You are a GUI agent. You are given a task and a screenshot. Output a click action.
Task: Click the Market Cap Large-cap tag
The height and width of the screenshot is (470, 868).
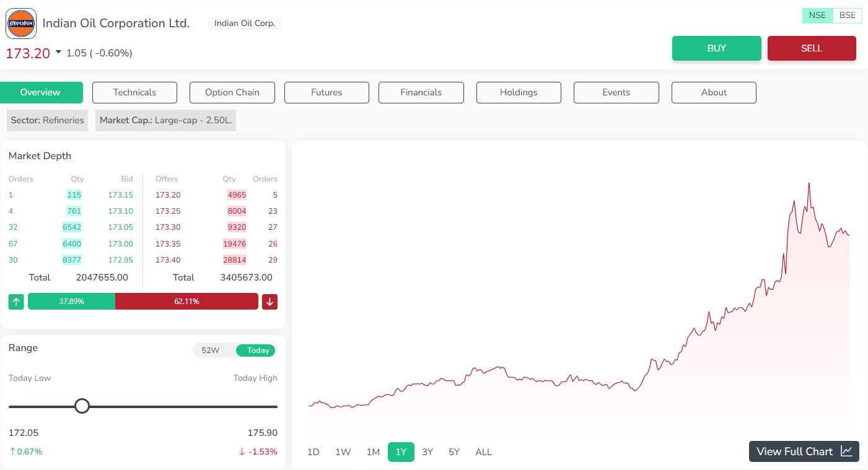(x=165, y=120)
